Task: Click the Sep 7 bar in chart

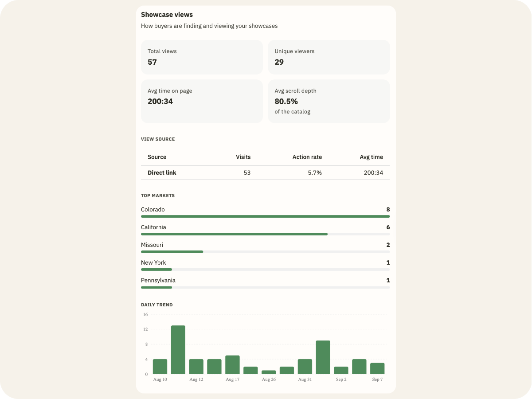Action: tap(377, 368)
